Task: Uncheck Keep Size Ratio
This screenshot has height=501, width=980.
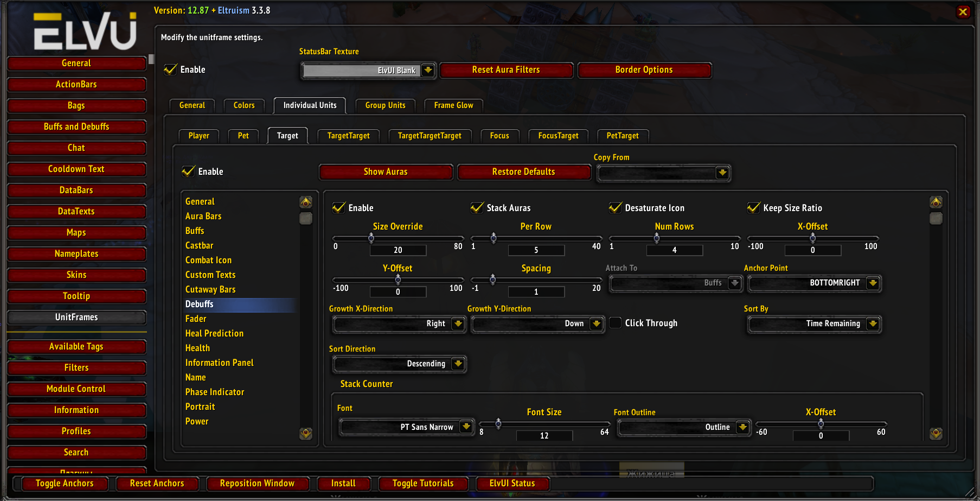Action: click(753, 207)
